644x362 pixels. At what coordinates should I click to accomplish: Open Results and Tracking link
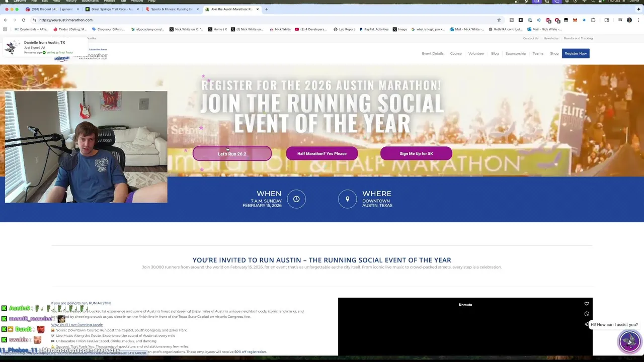578,38
